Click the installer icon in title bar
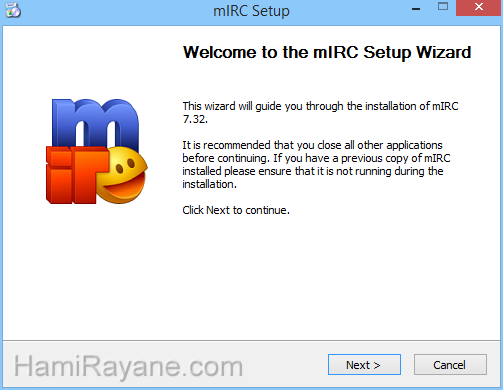 click(13, 10)
